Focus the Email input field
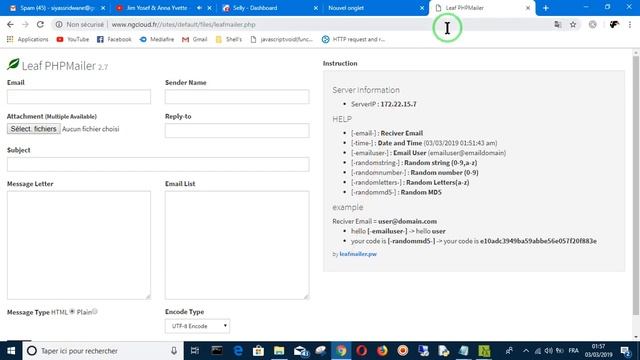 click(x=79, y=97)
